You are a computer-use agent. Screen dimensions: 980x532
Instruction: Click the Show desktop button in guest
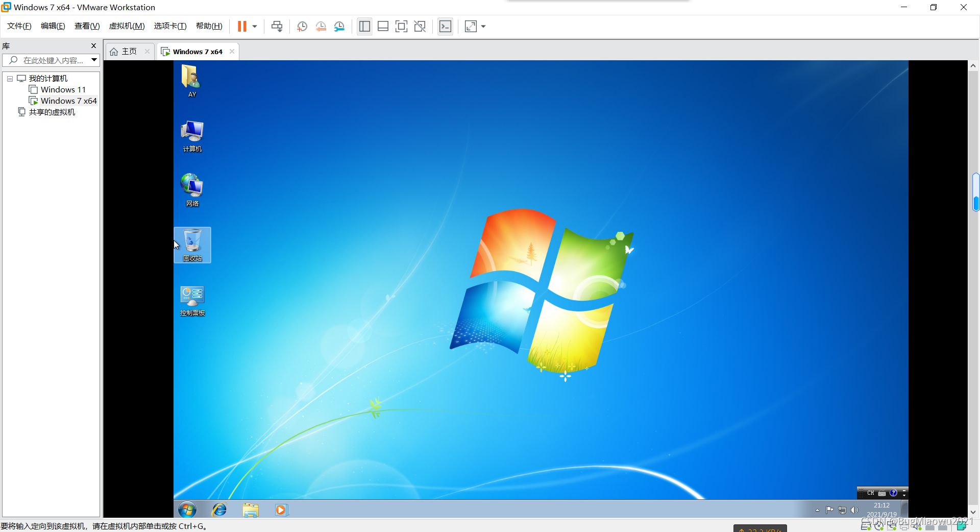coord(905,509)
